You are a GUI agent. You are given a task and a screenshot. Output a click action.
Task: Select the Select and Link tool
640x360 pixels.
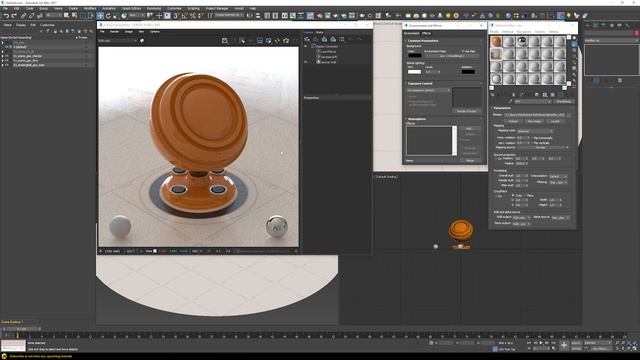tap(24, 16)
